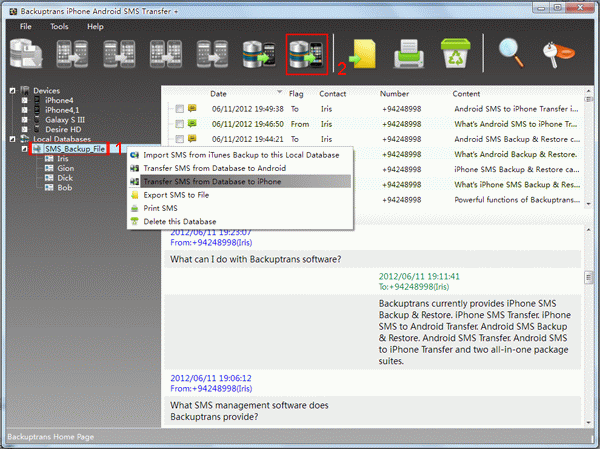
Task: Open the Help menu
Action: tap(95, 26)
